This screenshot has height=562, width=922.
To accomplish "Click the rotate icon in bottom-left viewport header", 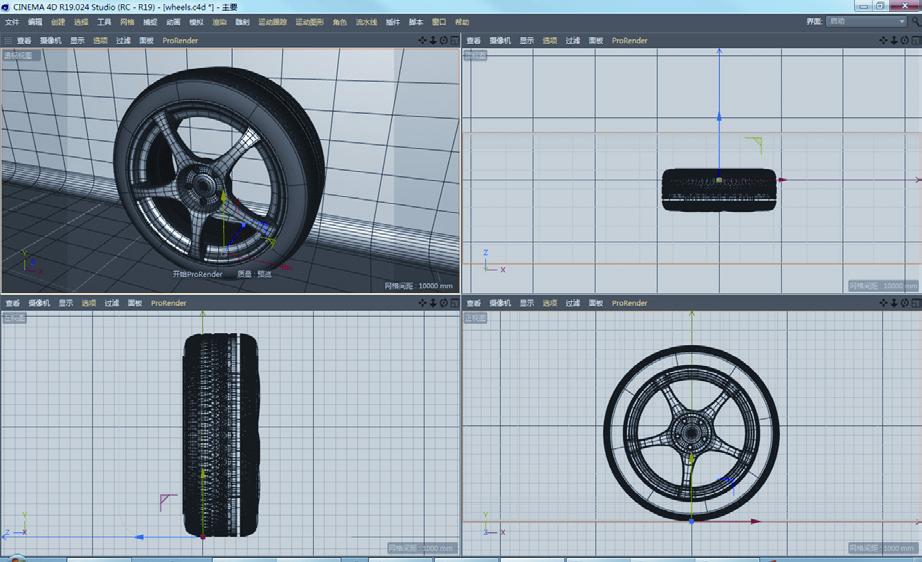I will [x=444, y=303].
